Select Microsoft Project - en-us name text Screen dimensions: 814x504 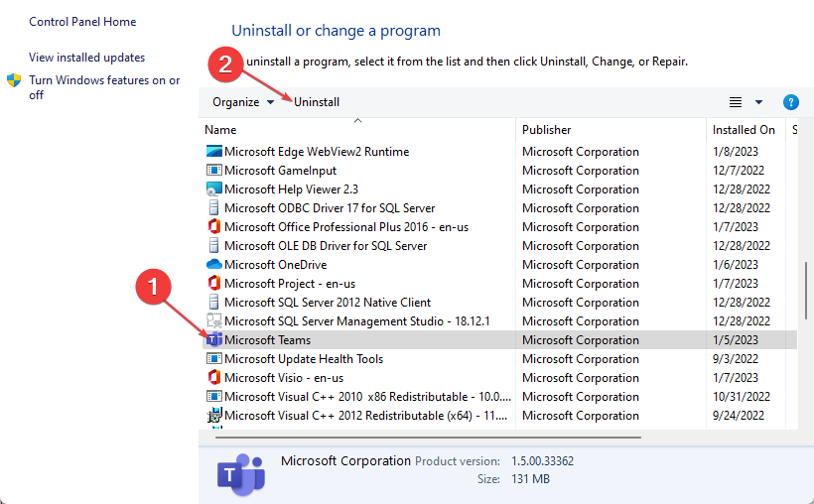[290, 284]
